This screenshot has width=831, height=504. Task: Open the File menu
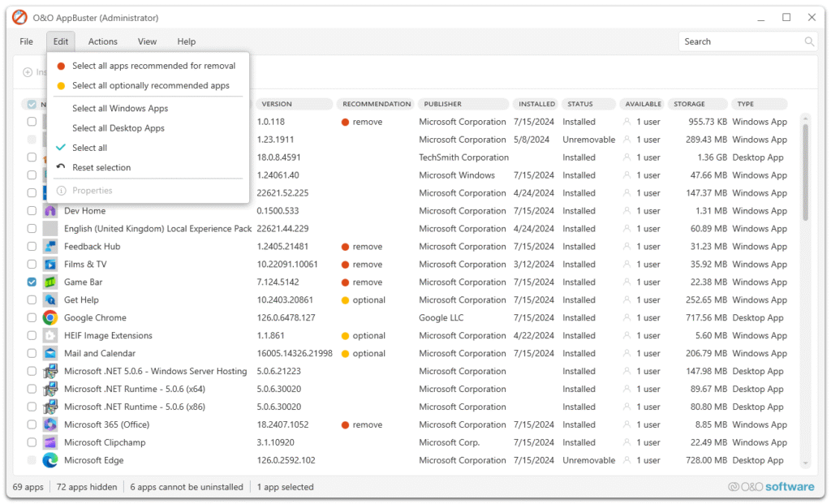tap(27, 41)
